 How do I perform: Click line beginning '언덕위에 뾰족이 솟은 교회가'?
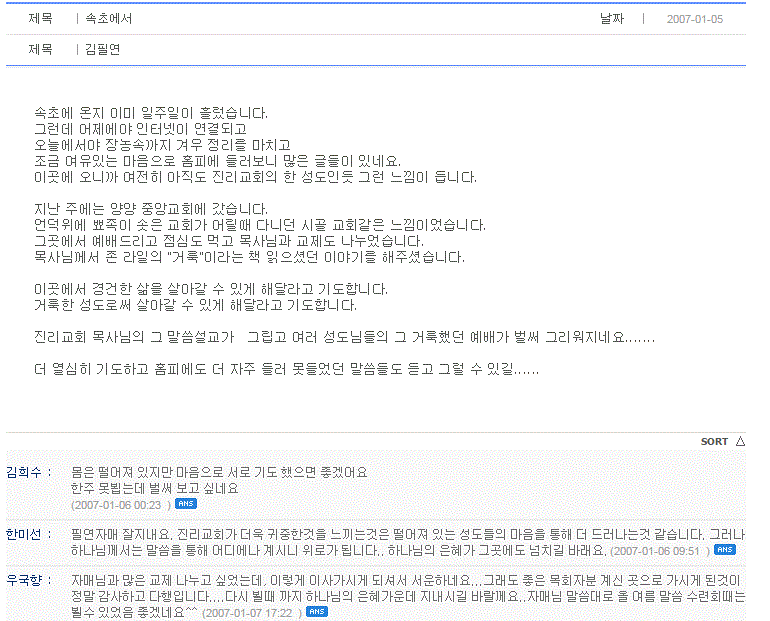(x=260, y=225)
